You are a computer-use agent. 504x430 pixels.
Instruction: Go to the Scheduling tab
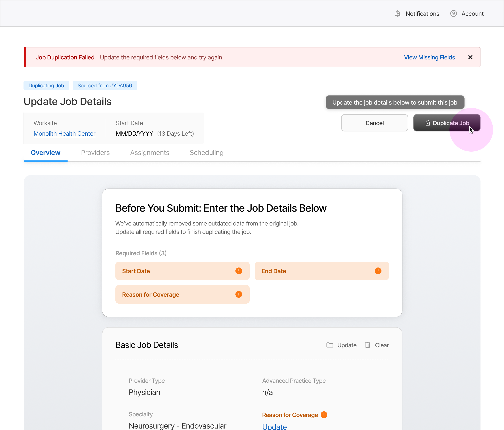[x=206, y=153]
